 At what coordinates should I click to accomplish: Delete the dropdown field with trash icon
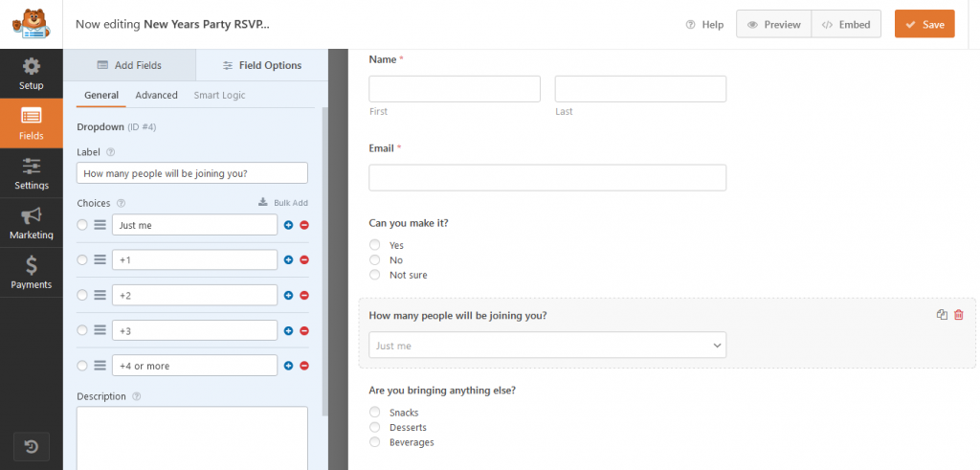pyautogui.click(x=958, y=315)
